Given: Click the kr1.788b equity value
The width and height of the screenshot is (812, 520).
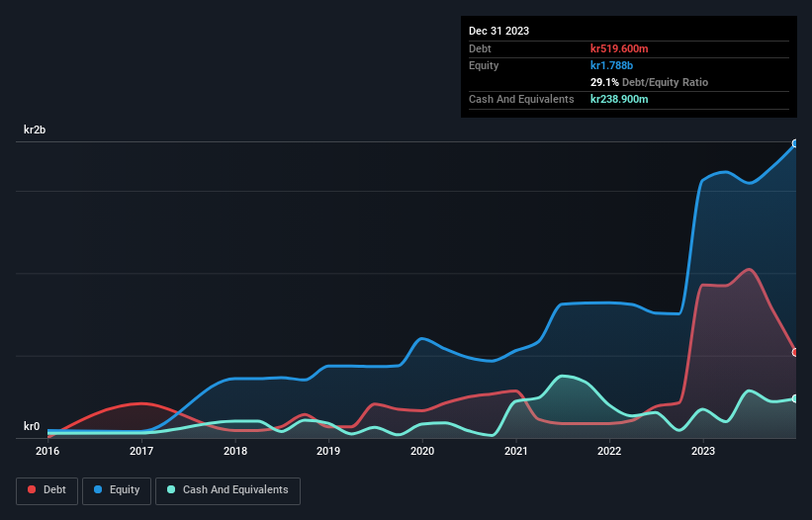Looking at the screenshot, I should (x=611, y=65).
